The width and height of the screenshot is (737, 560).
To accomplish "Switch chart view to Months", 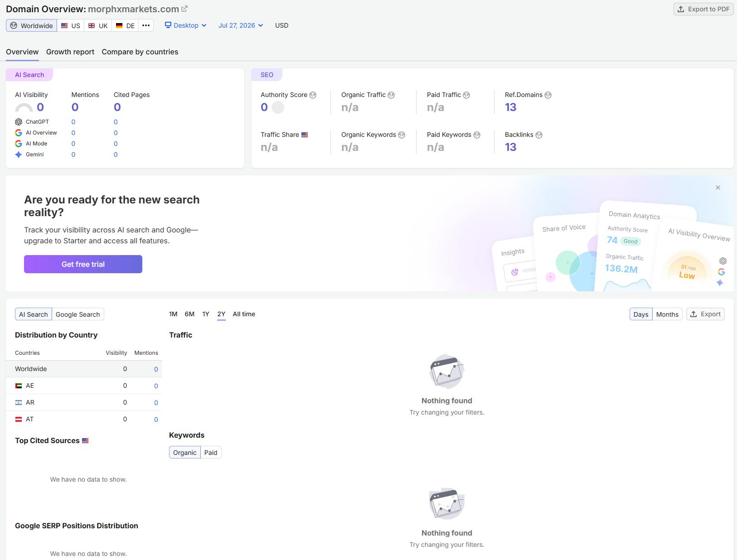I will (x=667, y=314).
